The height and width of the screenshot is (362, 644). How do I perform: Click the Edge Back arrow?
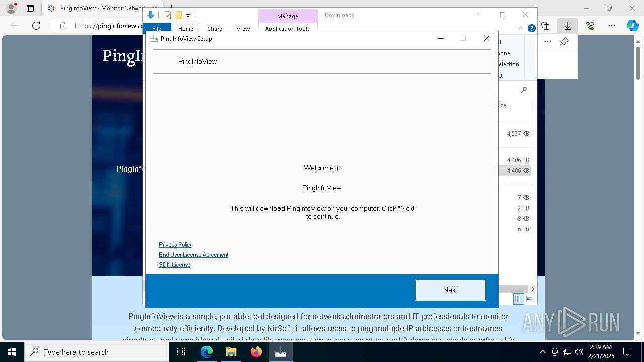(x=14, y=26)
